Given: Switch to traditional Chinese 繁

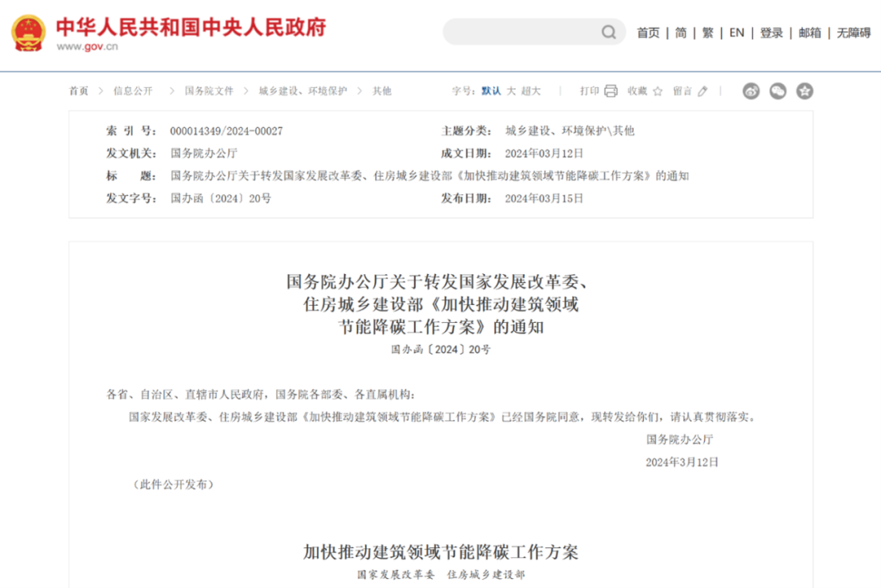Looking at the screenshot, I should (707, 33).
